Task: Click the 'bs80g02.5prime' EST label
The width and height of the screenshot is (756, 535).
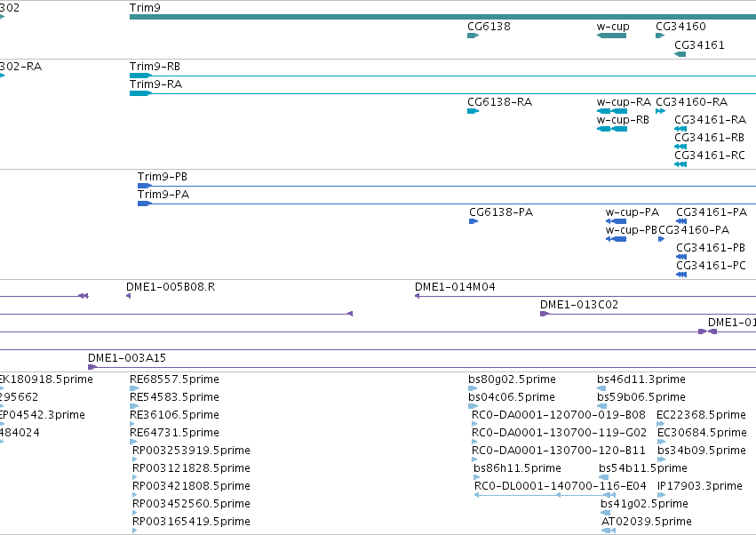Action: click(512, 379)
